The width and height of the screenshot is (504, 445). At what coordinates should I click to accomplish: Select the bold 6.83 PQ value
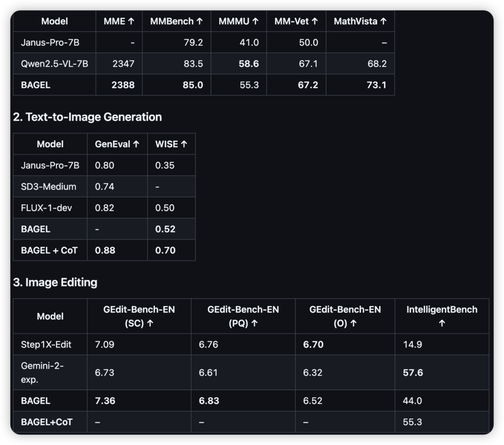(x=209, y=401)
